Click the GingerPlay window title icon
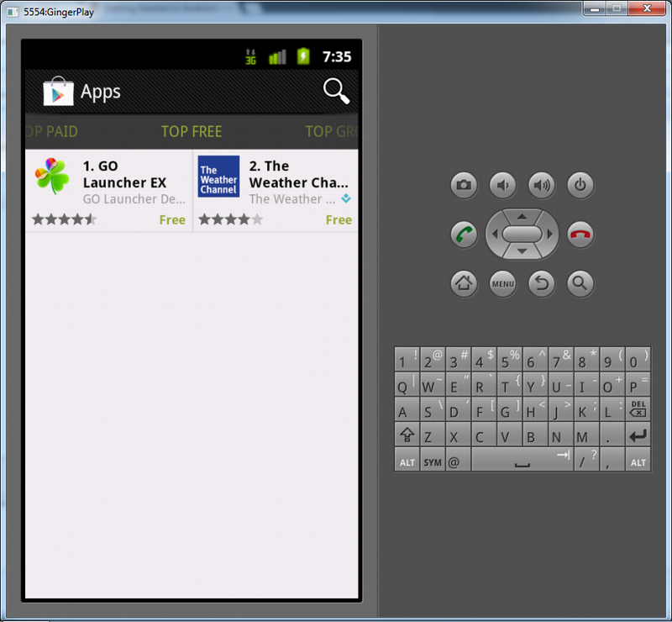The height and width of the screenshot is (622, 672). [13, 12]
